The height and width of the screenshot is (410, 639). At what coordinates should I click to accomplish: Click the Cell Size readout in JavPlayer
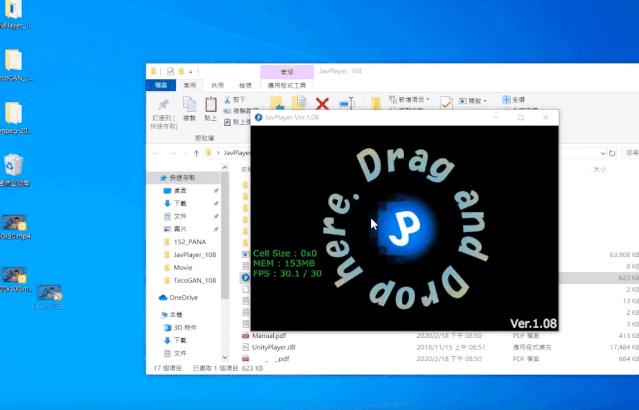(x=285, y=253)
